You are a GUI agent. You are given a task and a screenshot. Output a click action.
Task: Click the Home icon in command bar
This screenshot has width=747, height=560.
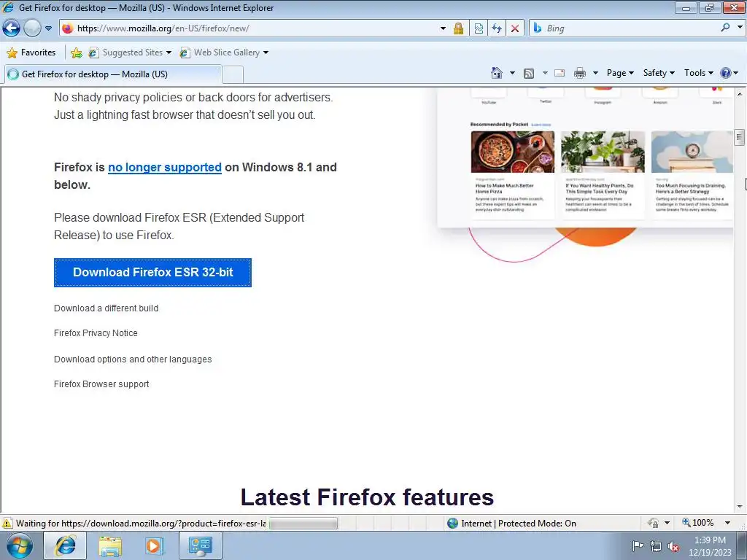pyautogui.click(x=496, y=73)
